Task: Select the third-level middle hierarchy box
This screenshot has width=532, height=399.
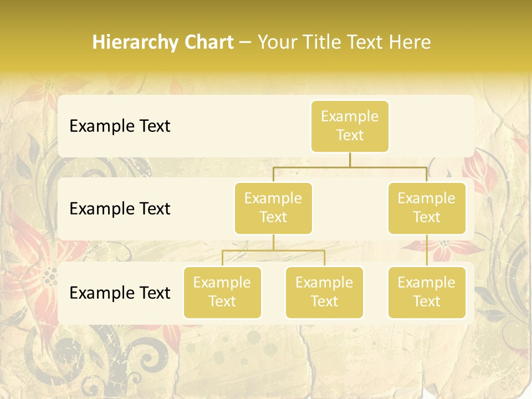Action: point(324,293)
